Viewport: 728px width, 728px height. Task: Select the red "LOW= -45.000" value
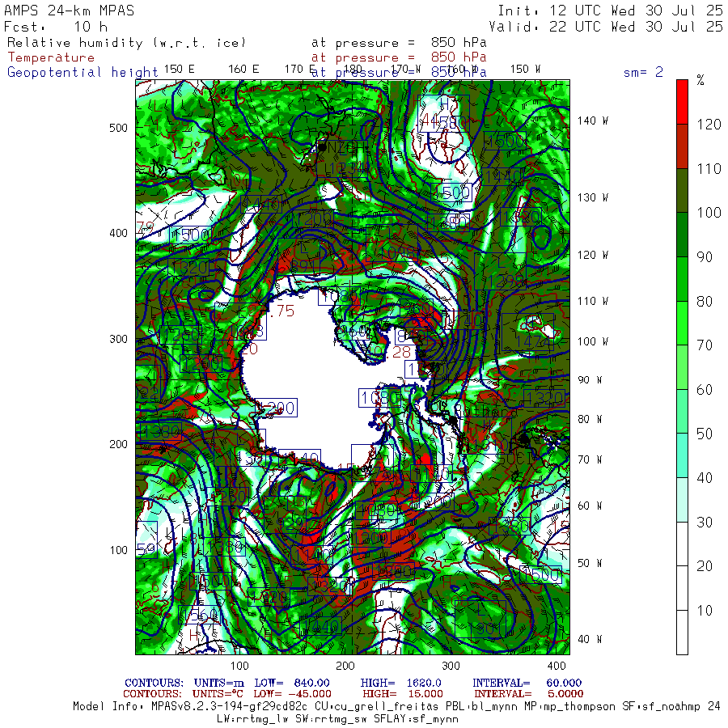(292, 694)
